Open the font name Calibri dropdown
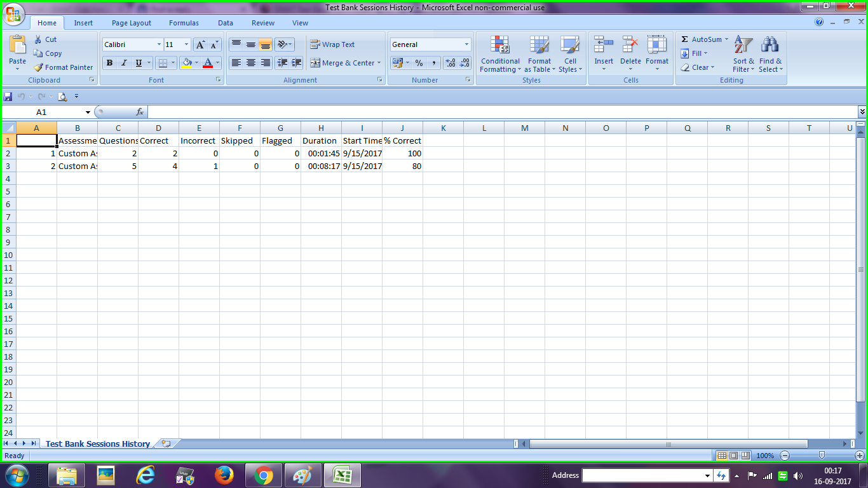 (x=159, y=44)
